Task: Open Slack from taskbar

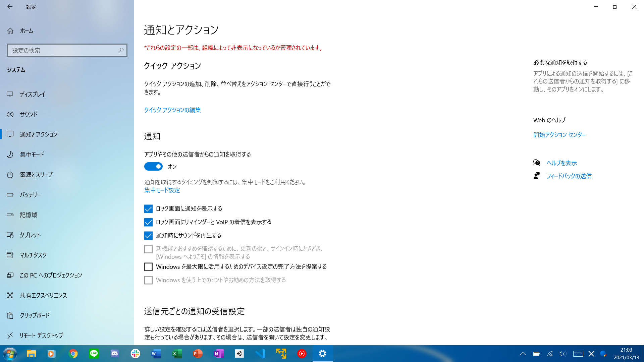Action: 136,354
